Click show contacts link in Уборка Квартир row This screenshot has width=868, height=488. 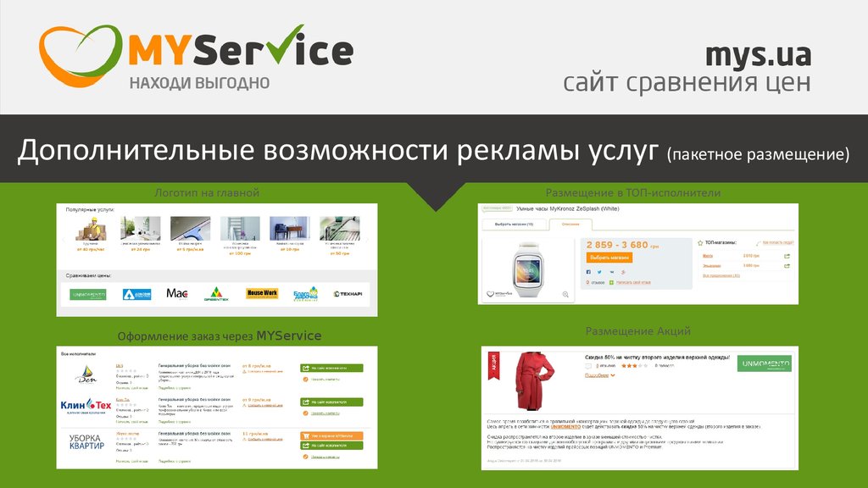click(325, 457)
